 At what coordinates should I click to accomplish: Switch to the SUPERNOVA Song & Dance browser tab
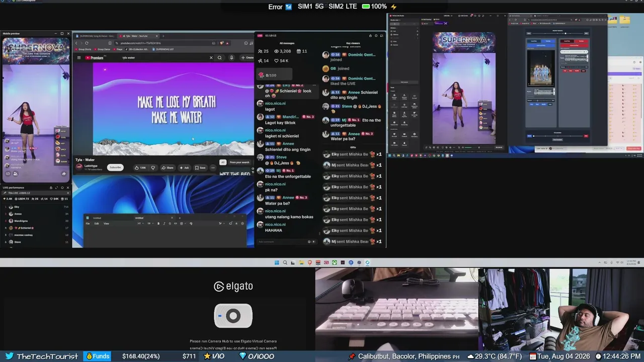coord(95,36)
